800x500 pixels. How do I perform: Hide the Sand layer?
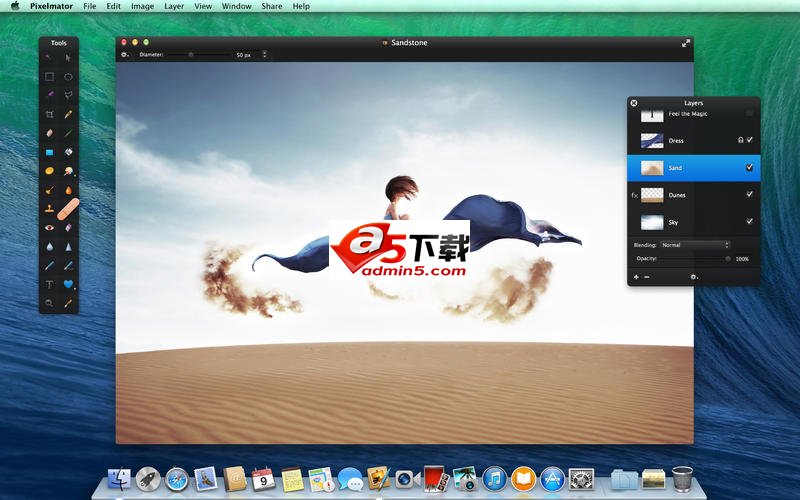click(749, 167)
